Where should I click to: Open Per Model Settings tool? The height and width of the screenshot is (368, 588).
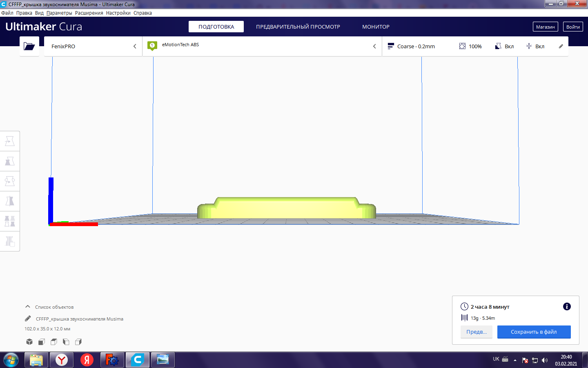pyautogui.click(x=10, y=221)
